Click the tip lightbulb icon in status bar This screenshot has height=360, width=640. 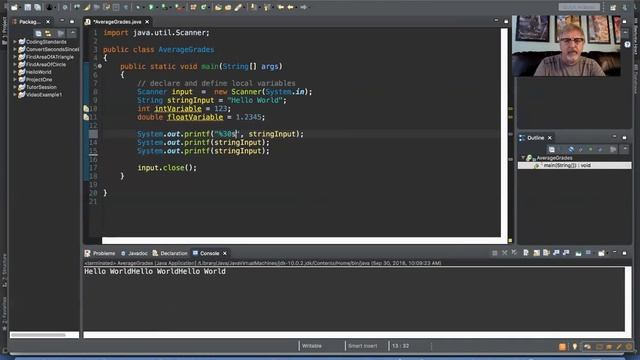[x=575, y=347]
